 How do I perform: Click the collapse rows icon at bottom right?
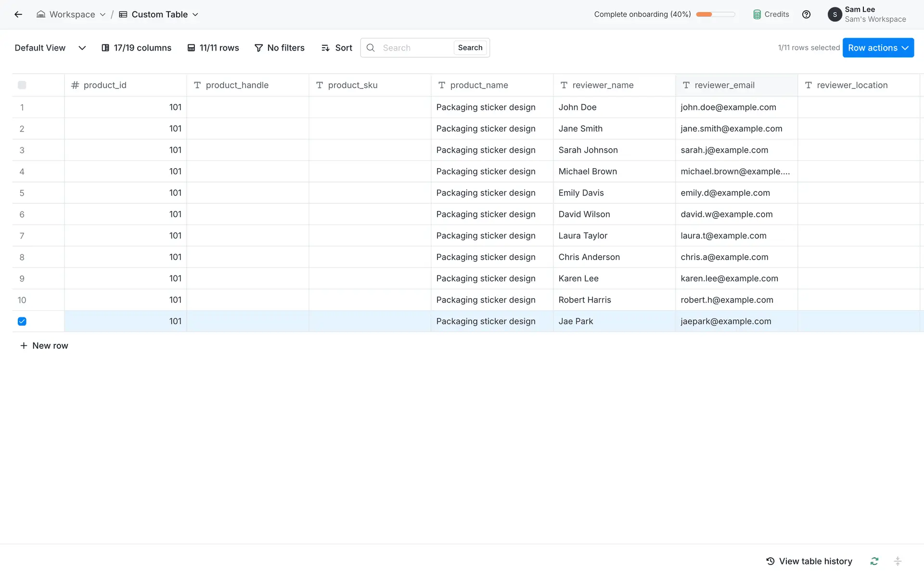(x=898, y=561)
